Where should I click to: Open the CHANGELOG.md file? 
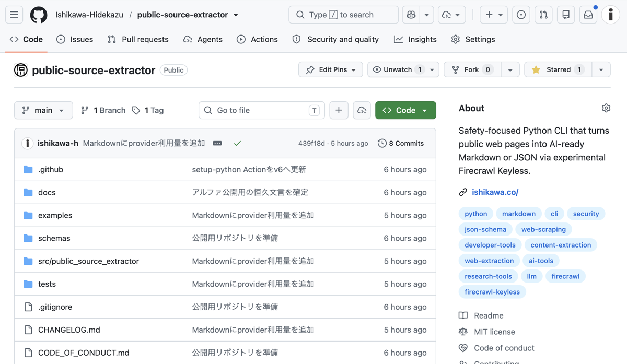pos(69,330)
